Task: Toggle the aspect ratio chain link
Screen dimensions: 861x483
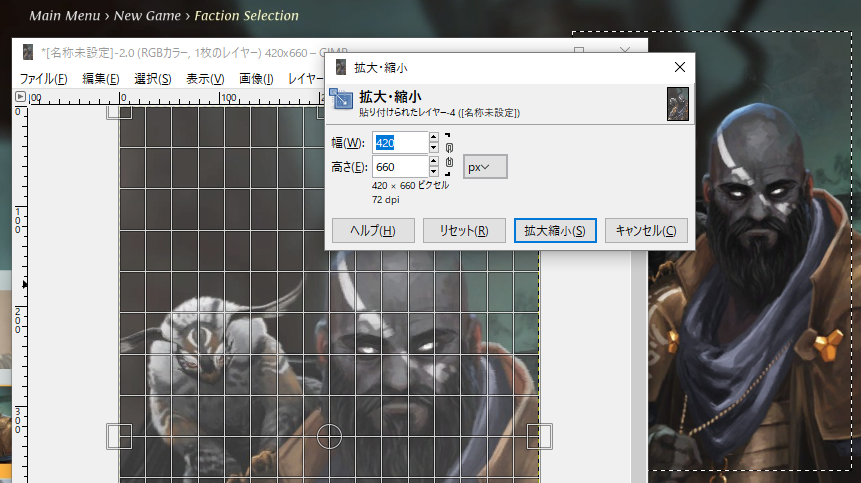Action: 449,155
